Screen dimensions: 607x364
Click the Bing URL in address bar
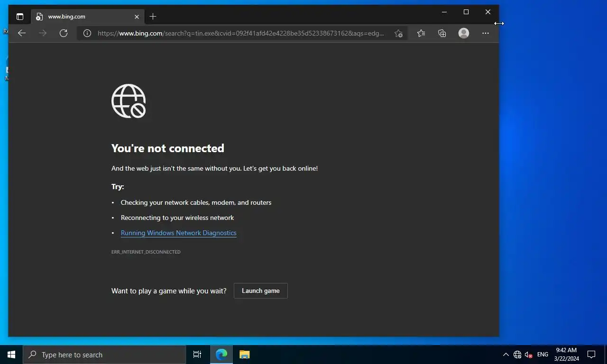241,33
